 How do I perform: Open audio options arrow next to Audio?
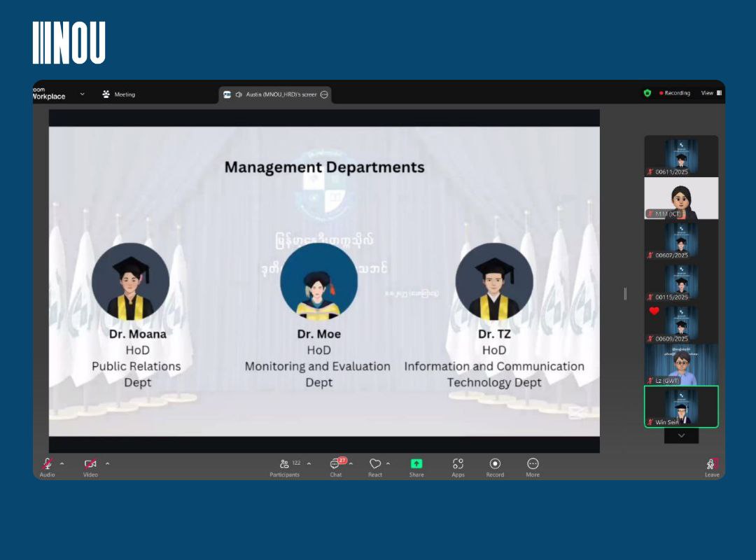[x=62, y=463]
